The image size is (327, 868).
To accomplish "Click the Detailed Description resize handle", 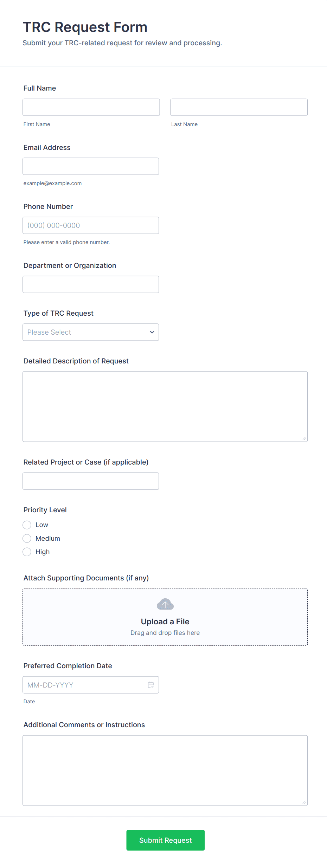I will click(304, 438).
